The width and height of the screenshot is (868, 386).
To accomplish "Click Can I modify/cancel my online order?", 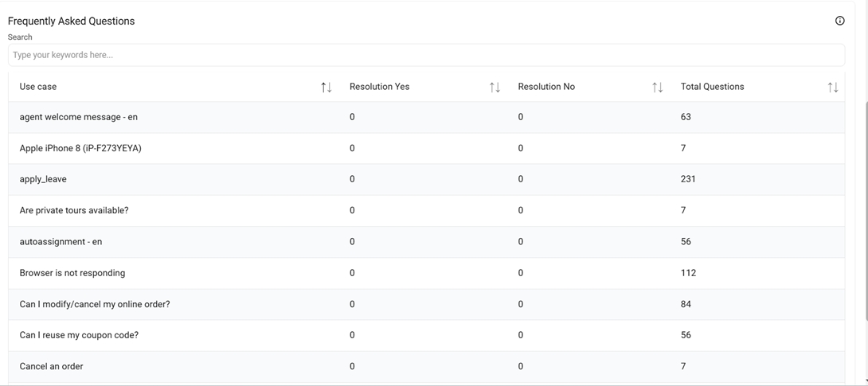I will tap(95, 304).
